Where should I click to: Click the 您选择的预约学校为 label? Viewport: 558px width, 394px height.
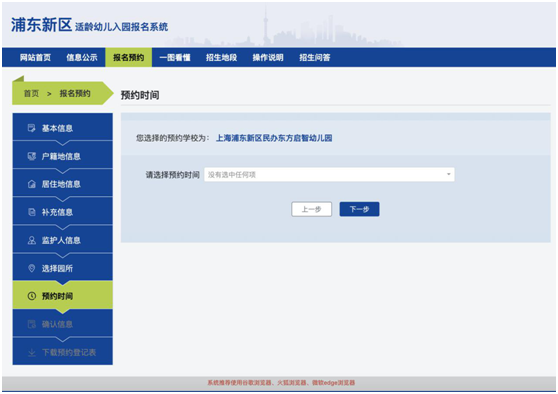coord(173,138)
